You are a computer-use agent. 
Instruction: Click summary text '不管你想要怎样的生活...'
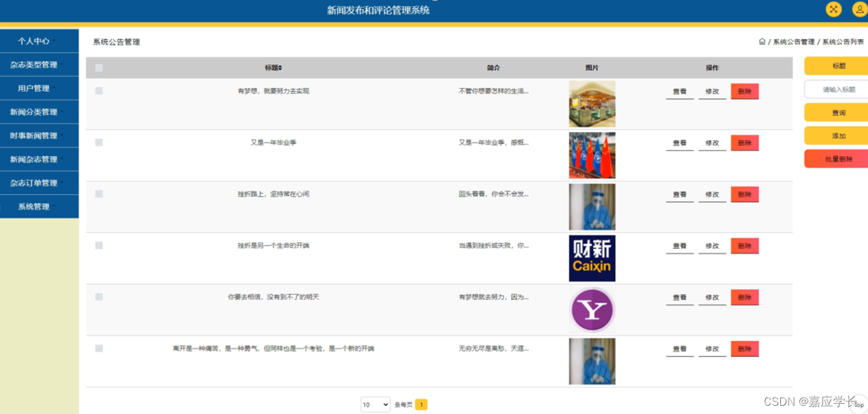point(494,91)
